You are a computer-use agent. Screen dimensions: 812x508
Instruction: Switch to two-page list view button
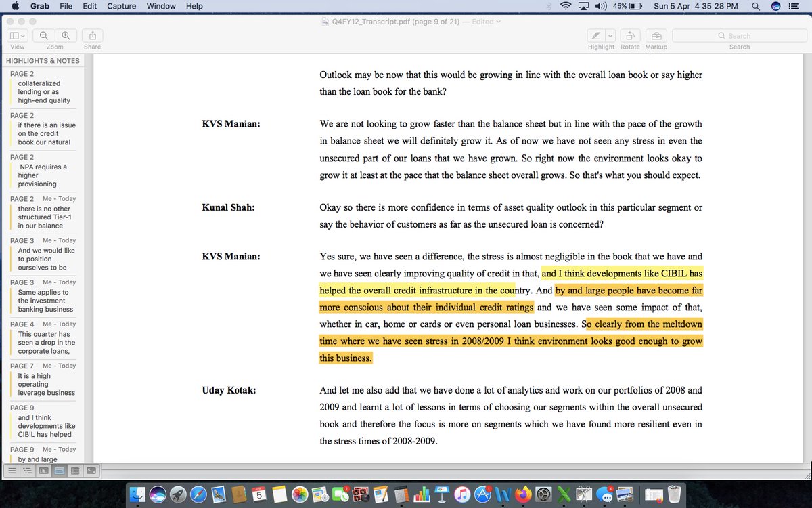pyautogui.click(x=75, y=469)
